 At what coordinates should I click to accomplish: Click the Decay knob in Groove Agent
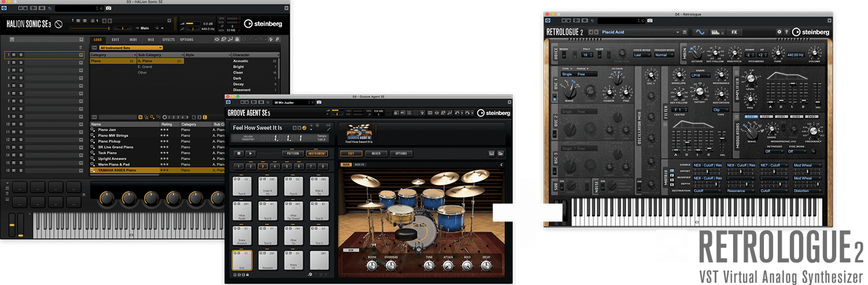(x=486, y=266)
